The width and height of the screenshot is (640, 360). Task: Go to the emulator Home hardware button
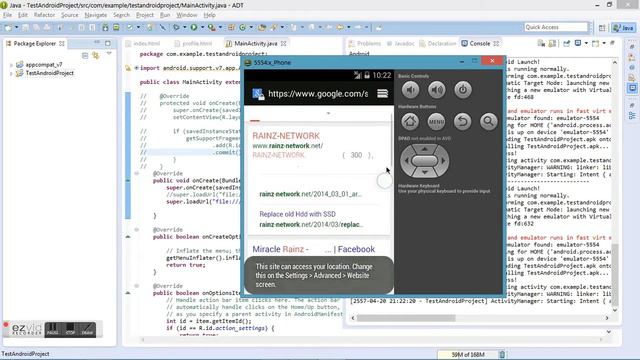pyautogui.click(x=410, y=121)
